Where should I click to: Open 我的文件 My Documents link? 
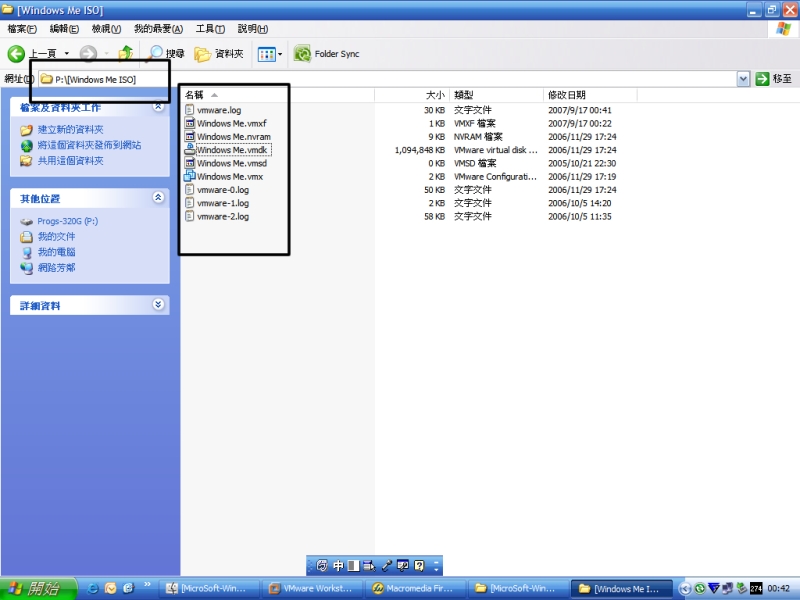click(x=56, y=237)
